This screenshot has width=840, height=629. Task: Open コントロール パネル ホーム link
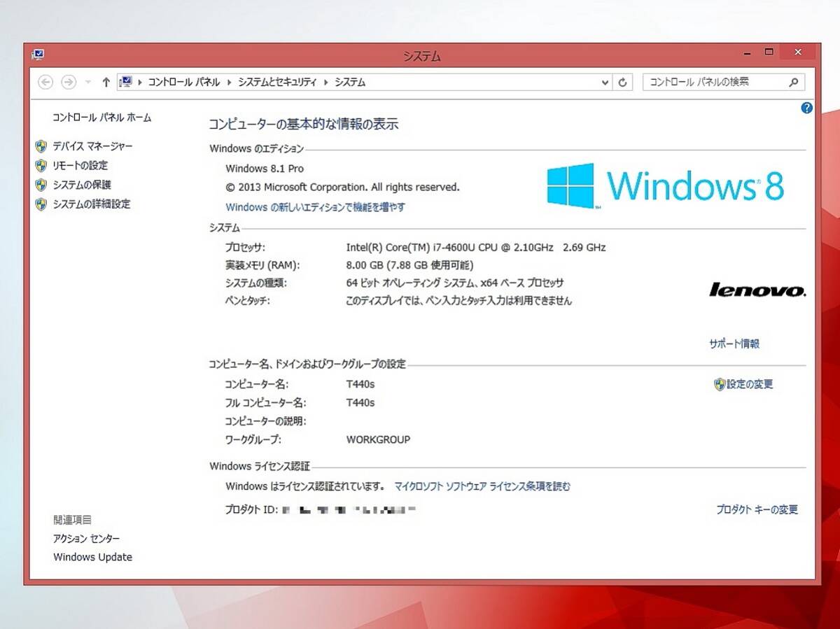(x=102, y=118)
